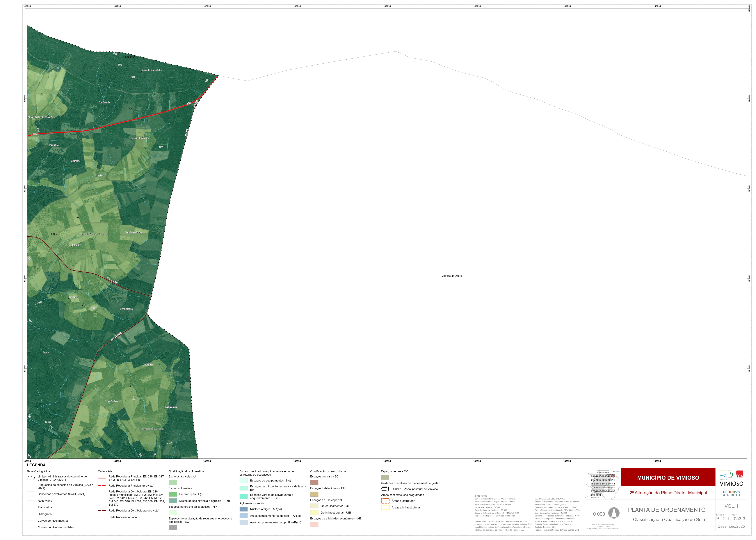
Task: Click the 'Núcleos antigos - AR(na)' blue swatch
Action: [x=243, y=509]
